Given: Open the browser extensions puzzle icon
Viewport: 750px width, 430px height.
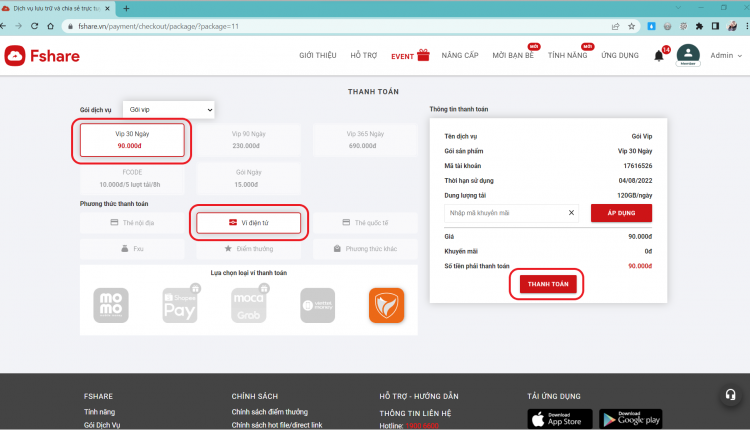Looking at the screenshot, I should pos(699,26).
